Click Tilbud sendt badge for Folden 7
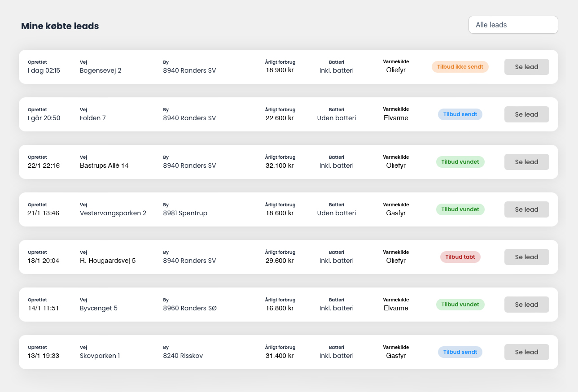The width and height of the screenshot is (578, 392). 460,114
